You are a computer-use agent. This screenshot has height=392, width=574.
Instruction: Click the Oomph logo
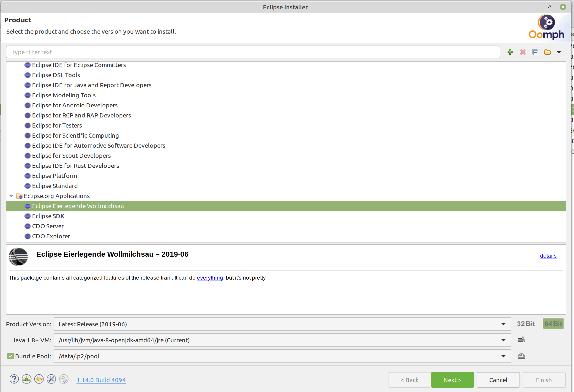(x=546, y=27)
